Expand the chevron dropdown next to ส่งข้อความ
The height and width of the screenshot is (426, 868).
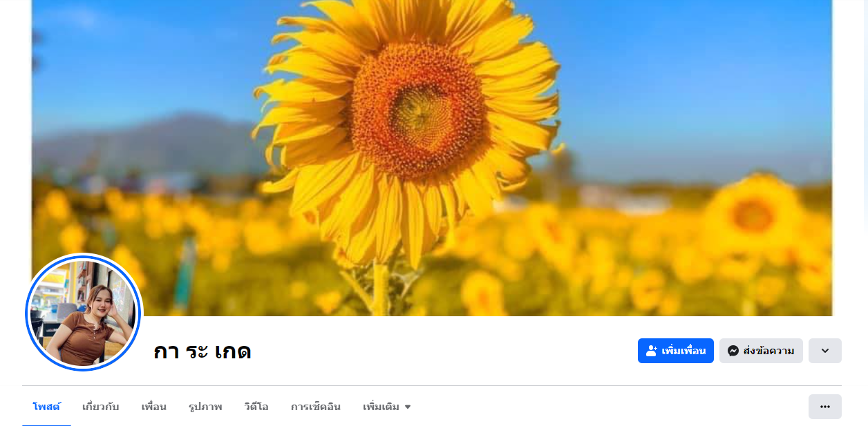825,351
